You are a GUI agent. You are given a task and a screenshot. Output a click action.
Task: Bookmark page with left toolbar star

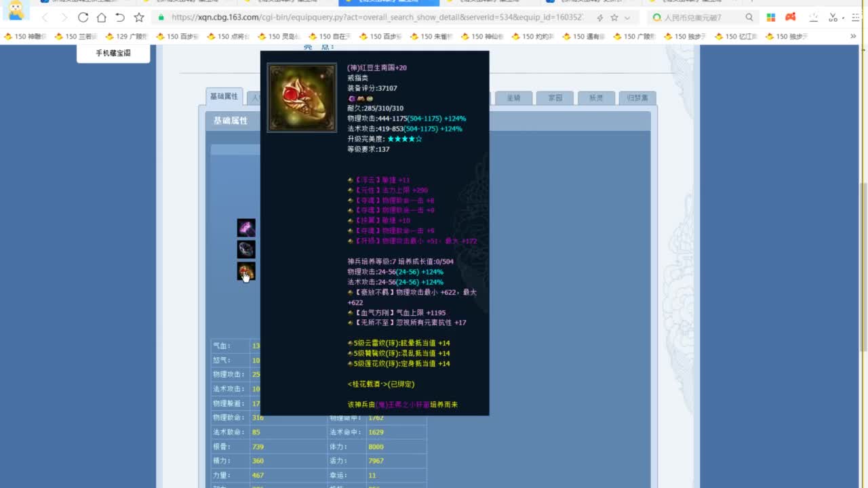[139, 18]
